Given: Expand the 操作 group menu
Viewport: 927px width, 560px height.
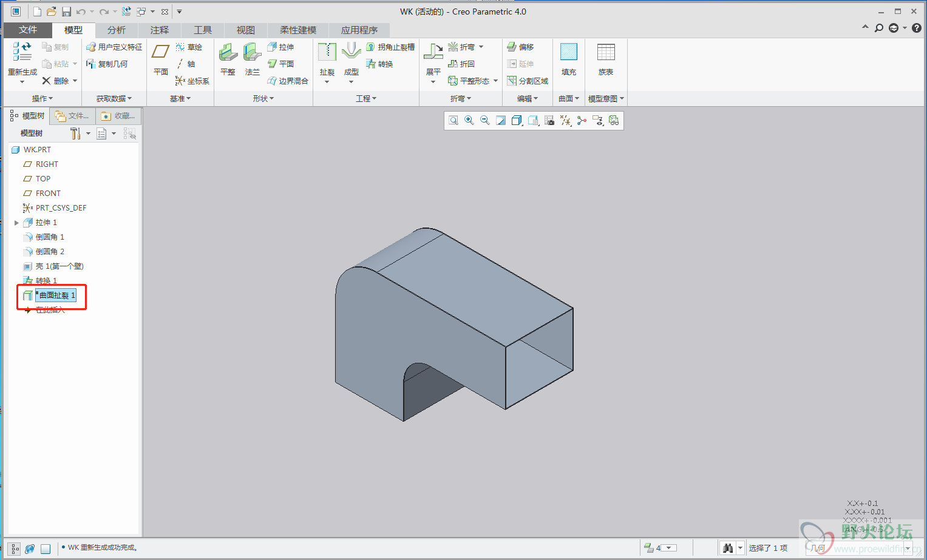Looking at the screenshot, I should click(42, 98).
